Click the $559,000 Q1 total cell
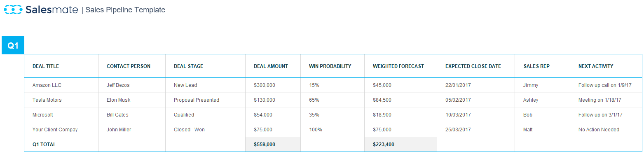644x154 pixels. click(273, 145)
